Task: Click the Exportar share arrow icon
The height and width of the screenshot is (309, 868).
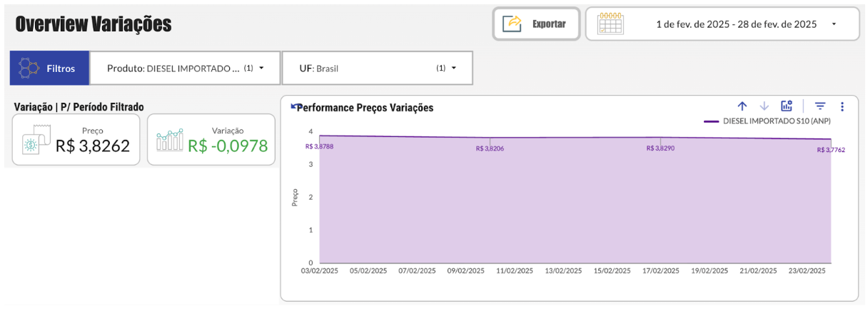Action: [x=513, y=24]
